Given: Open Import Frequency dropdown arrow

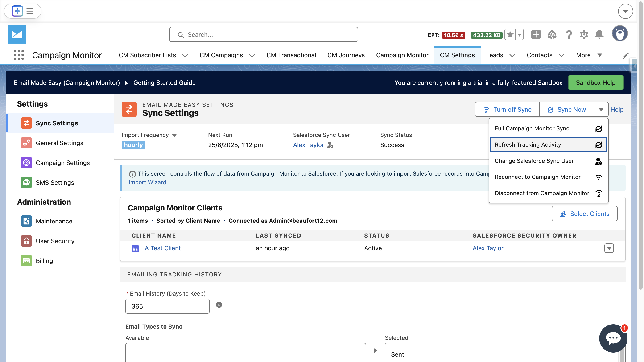Looking at the screenshot, I should click(174, 135).
